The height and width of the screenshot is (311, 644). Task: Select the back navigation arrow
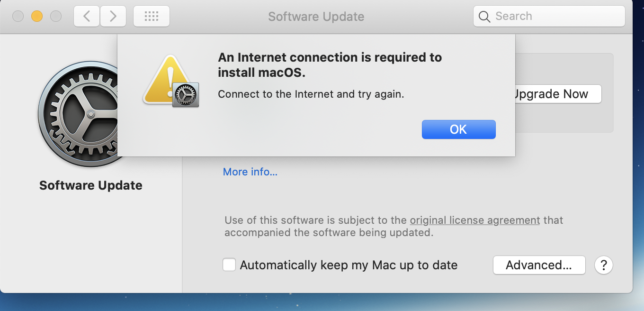pyautogui.click(x=86, y=16)
